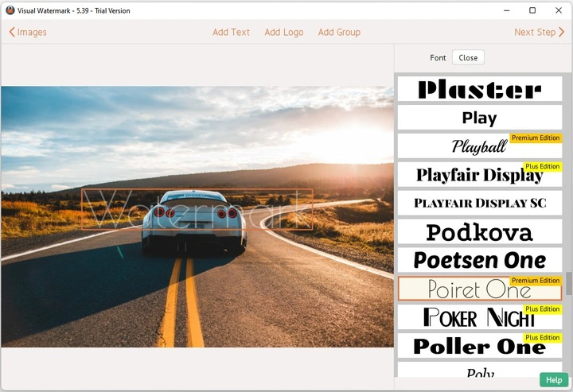
Task: Click the Premium Edition badge on Poiret One
Action: pos(536,281)
